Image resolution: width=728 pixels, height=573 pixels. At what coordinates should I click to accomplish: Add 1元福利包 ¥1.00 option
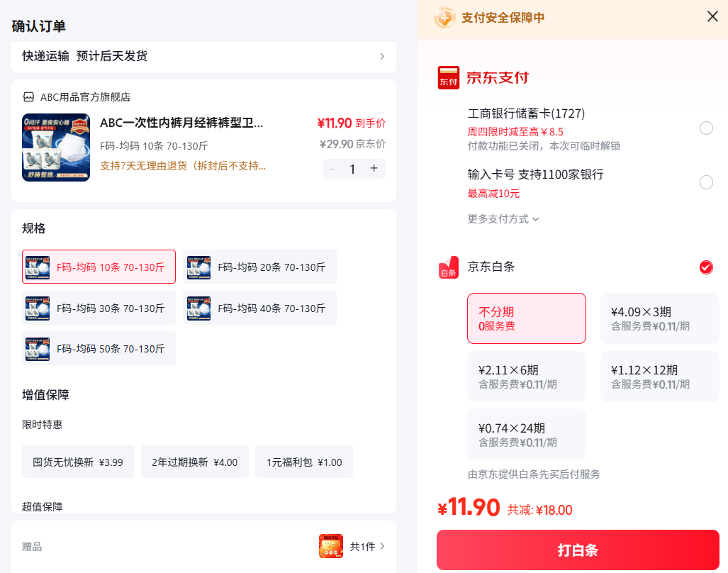tap(304, 462)
